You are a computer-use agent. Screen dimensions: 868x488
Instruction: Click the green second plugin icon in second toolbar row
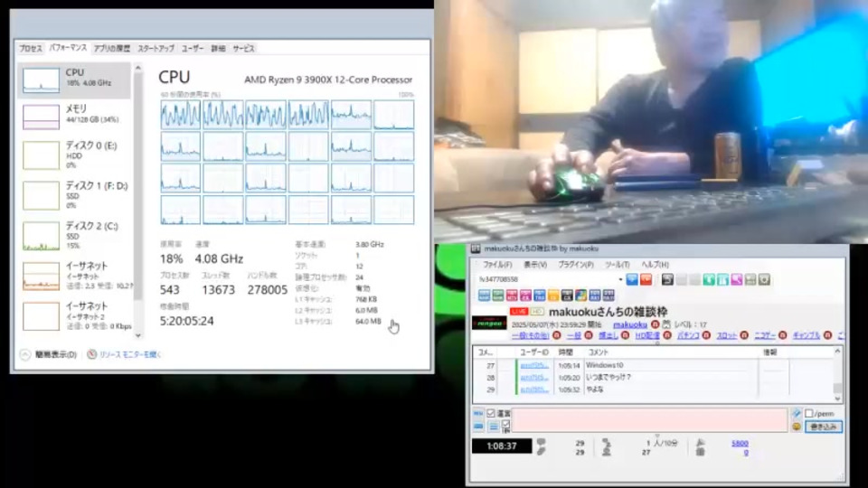click(498, 296)
